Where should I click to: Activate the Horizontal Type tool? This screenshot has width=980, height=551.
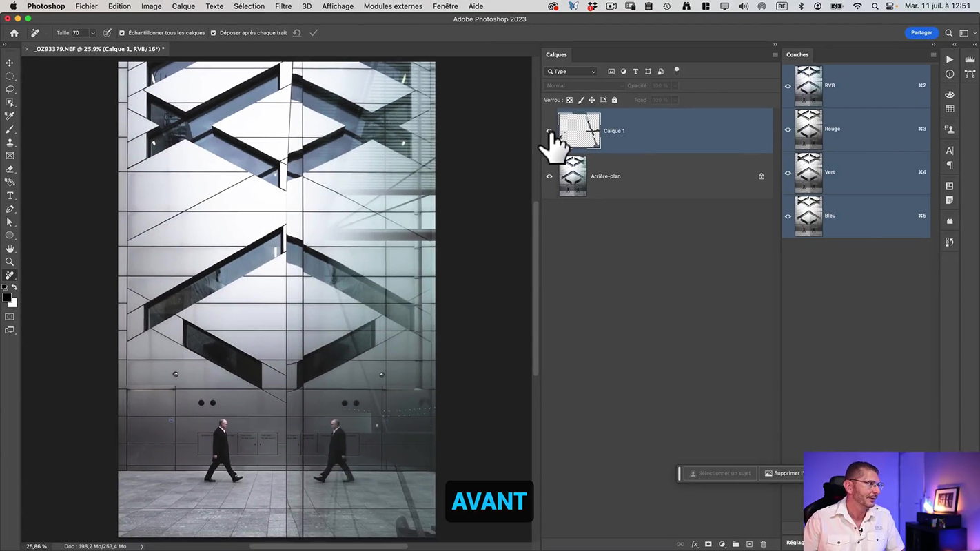10,196
